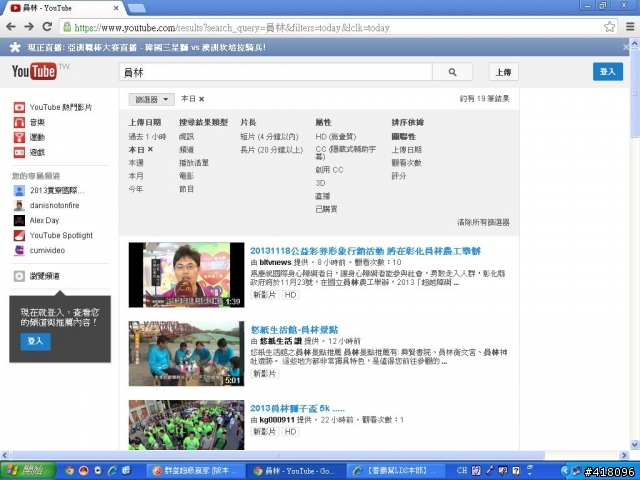Open 2013員林獅子盃 5k video title

[x=297, y=408]
